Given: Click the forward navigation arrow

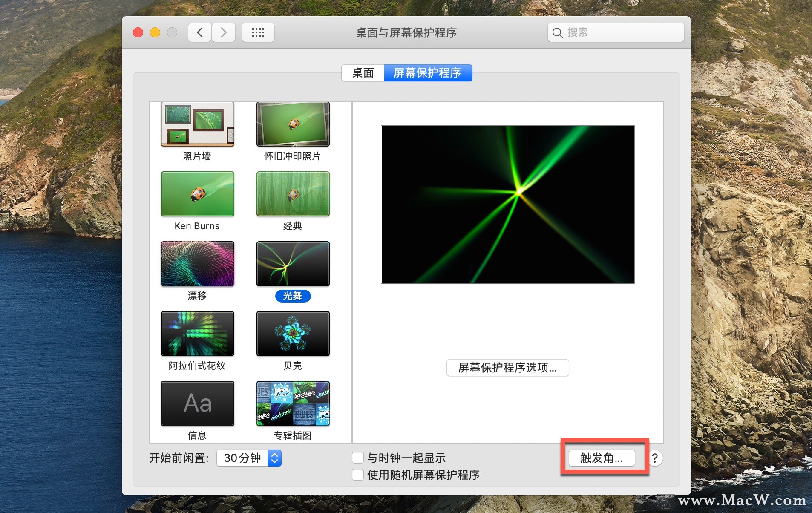Looking at the screenshot, I should [224, 32].
